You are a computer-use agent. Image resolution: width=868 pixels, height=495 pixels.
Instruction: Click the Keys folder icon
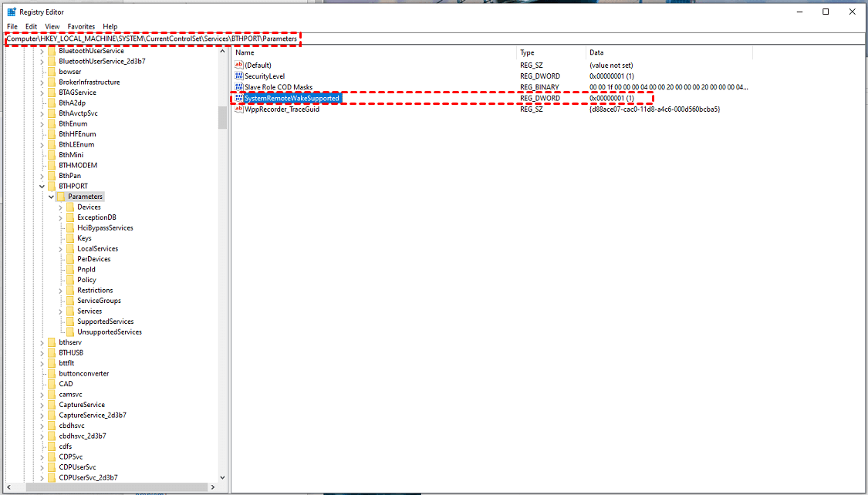coord(69,237)
